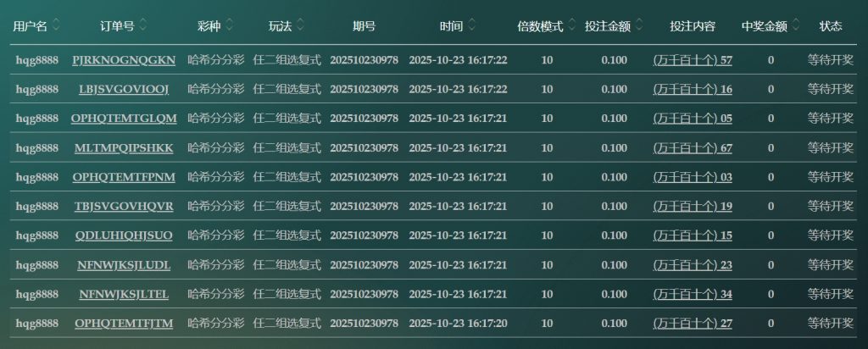The image size is (868, 349).
Task: View order NFNWJKSJLTEL
Action: [124, 294]
